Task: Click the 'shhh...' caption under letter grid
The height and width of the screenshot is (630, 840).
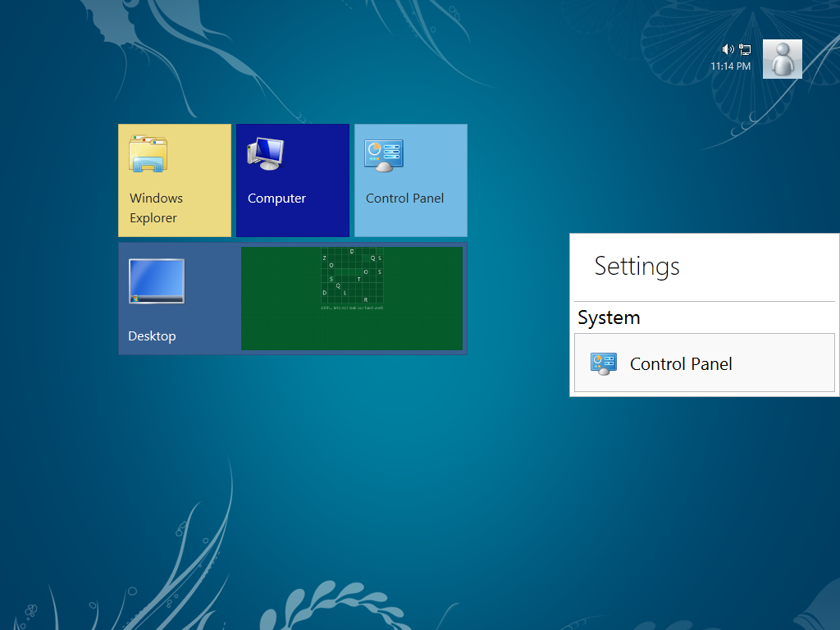Action: (x=352, y=308)
